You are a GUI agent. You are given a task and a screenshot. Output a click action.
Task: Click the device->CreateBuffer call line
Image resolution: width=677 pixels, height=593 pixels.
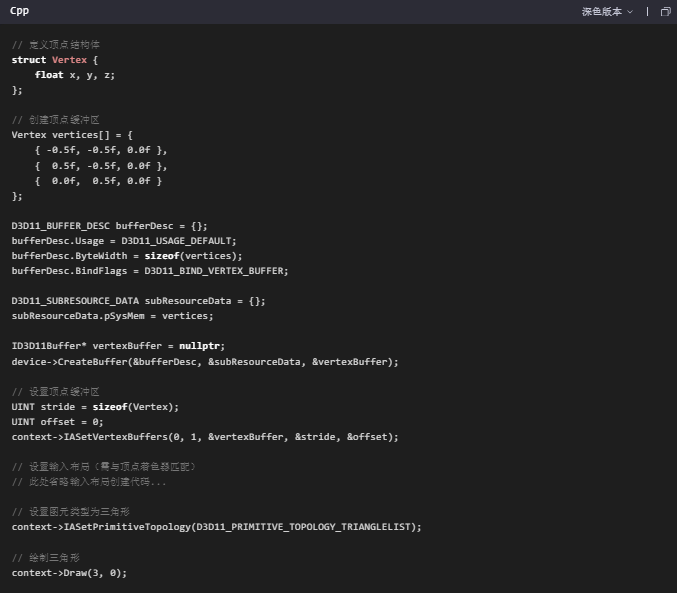coord(205,361)
